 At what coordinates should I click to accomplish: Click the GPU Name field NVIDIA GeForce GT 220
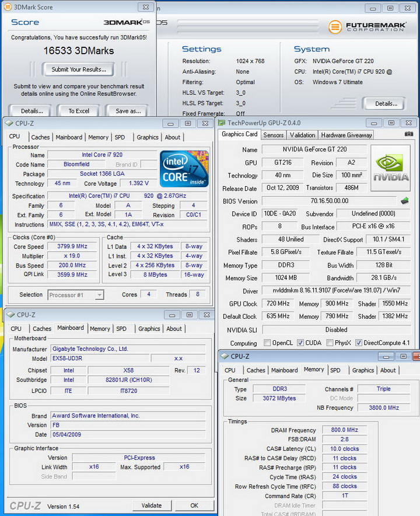(x=314, y=149)
